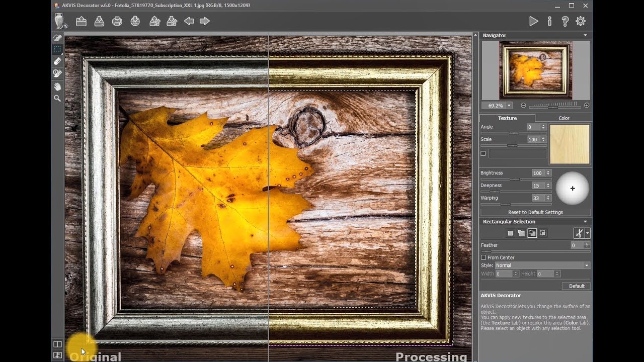The width and height of the screenshot is (644, 362).
Task: Open help with the question mark icon
Action: click(x=565, y=21)
